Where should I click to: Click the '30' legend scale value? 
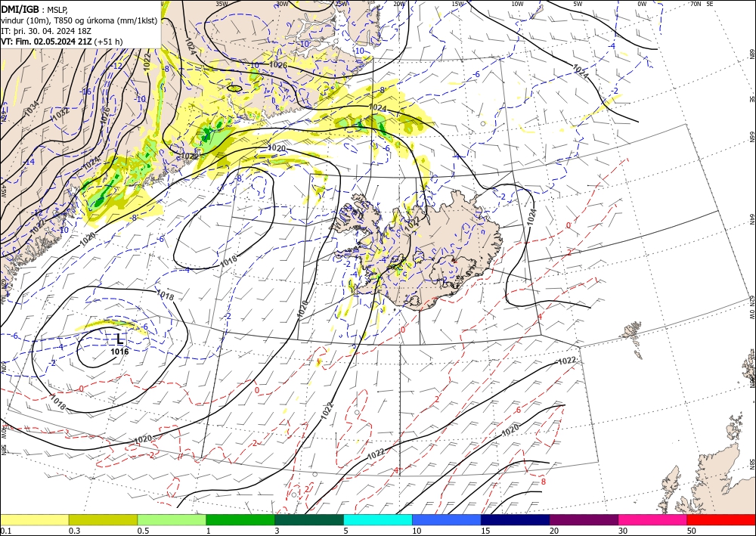click(x=623, y=531)
